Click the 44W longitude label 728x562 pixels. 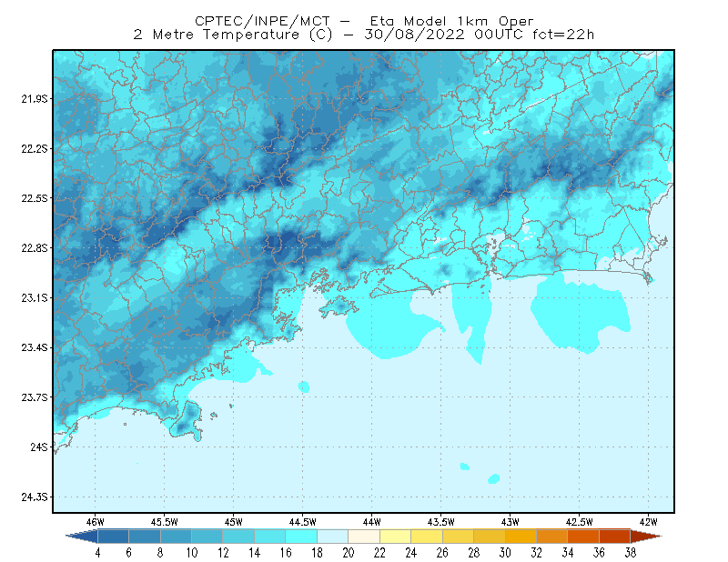click(372, 522)
